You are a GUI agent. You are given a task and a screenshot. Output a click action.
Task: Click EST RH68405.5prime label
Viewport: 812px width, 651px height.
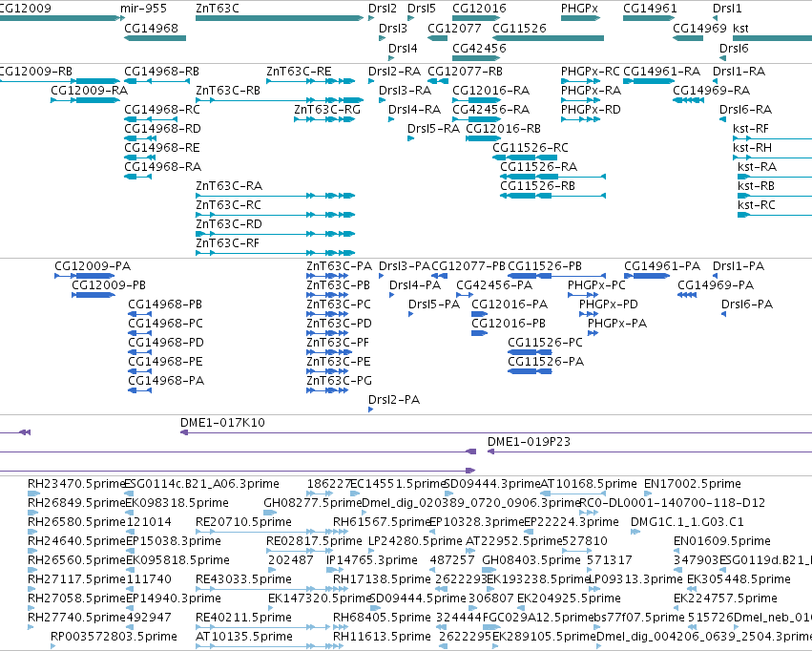pos(382,618)
